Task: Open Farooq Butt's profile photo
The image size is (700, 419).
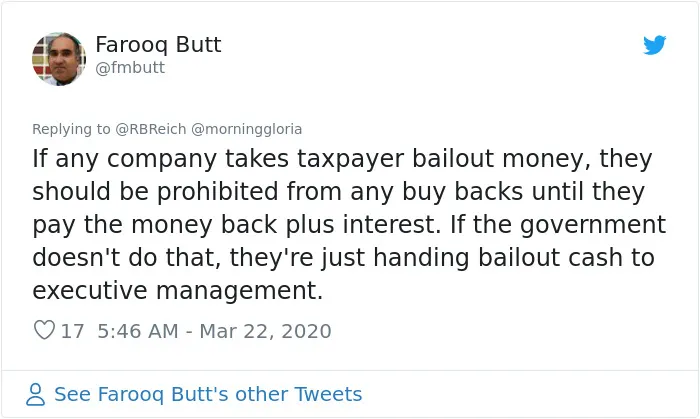Action: pyautogui.click(x=59, y=59)
